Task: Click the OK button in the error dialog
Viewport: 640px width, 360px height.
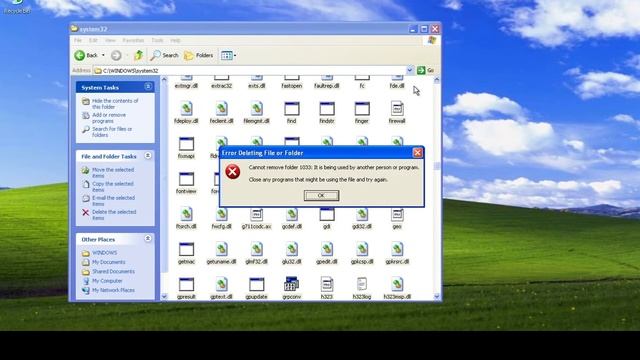Action: [x=321, y=196]
